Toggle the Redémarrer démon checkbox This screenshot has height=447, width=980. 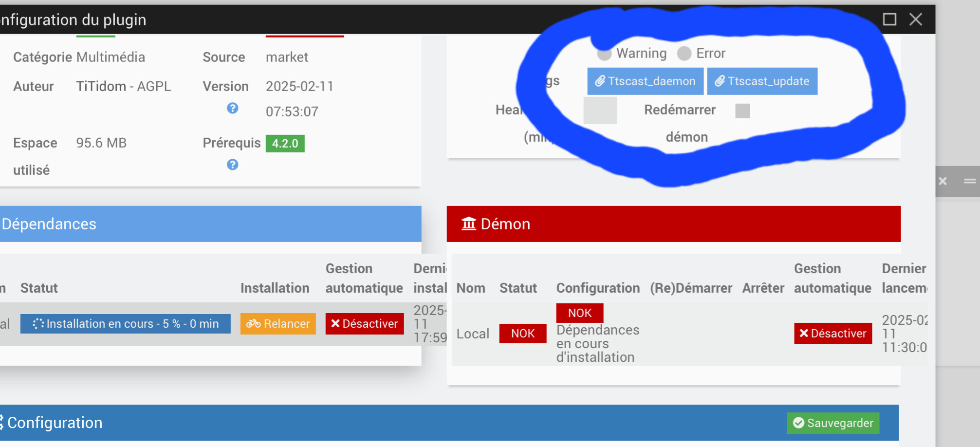742,111
